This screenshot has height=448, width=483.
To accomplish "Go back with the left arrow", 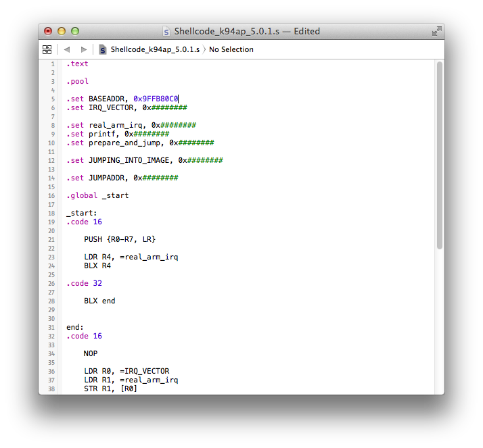I will [67, 49].
